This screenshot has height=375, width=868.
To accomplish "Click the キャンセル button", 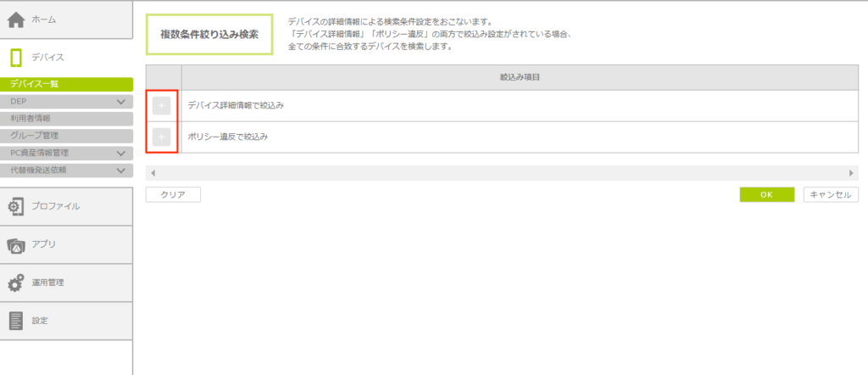I will 830,194.
